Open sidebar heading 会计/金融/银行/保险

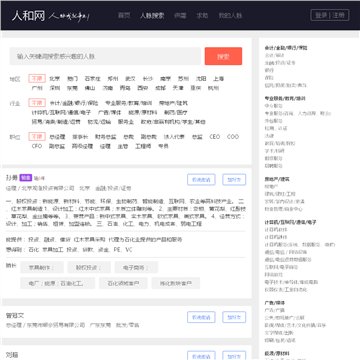coord(286,48)
